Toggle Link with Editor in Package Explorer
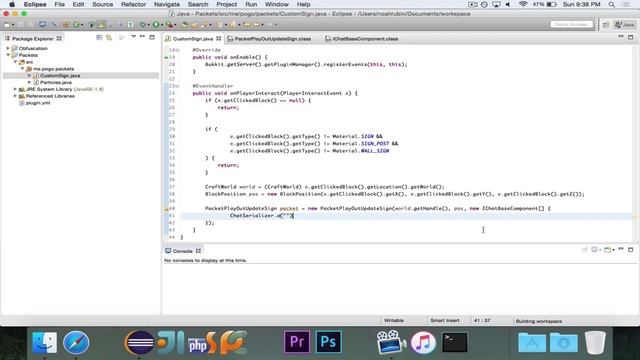 pos(109,38)
